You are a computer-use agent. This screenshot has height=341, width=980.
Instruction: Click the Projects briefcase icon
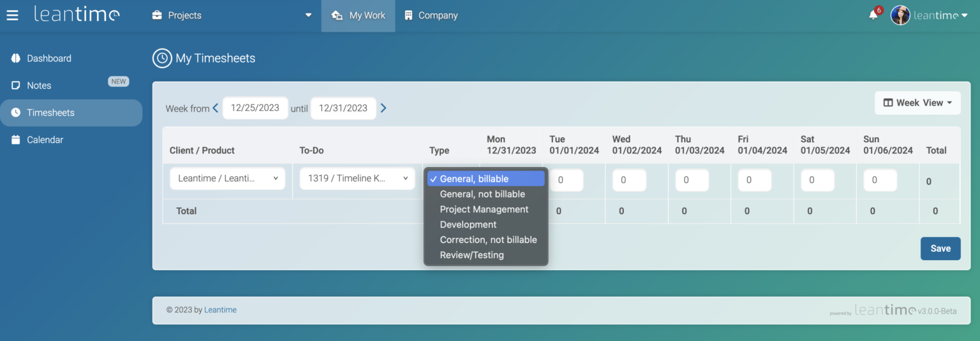(x=157, y=15)
